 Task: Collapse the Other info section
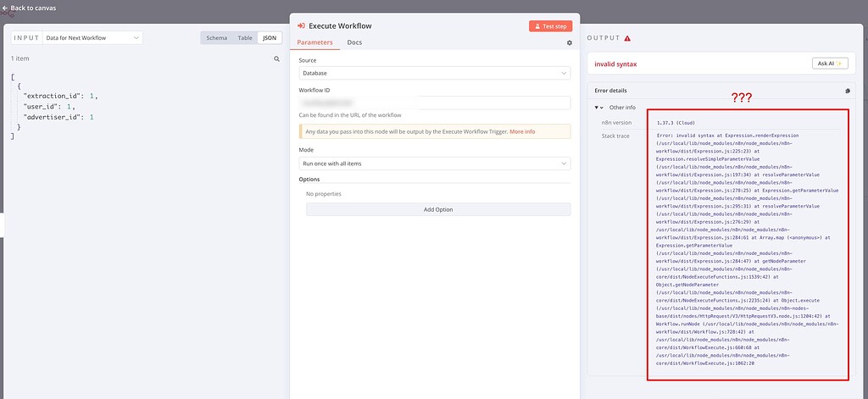[598, 108]
